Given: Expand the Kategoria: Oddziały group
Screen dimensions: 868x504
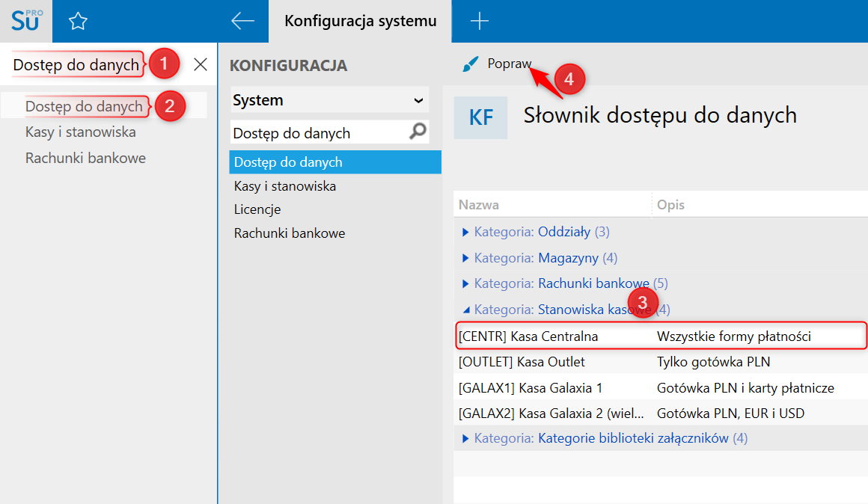Looking at the screenshot, I should [465, 233].
